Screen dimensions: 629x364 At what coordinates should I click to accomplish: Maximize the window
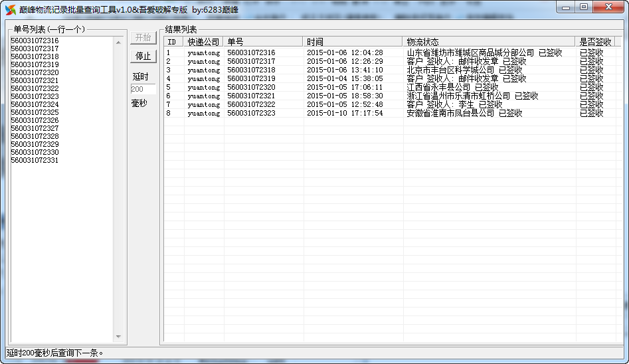584,7
